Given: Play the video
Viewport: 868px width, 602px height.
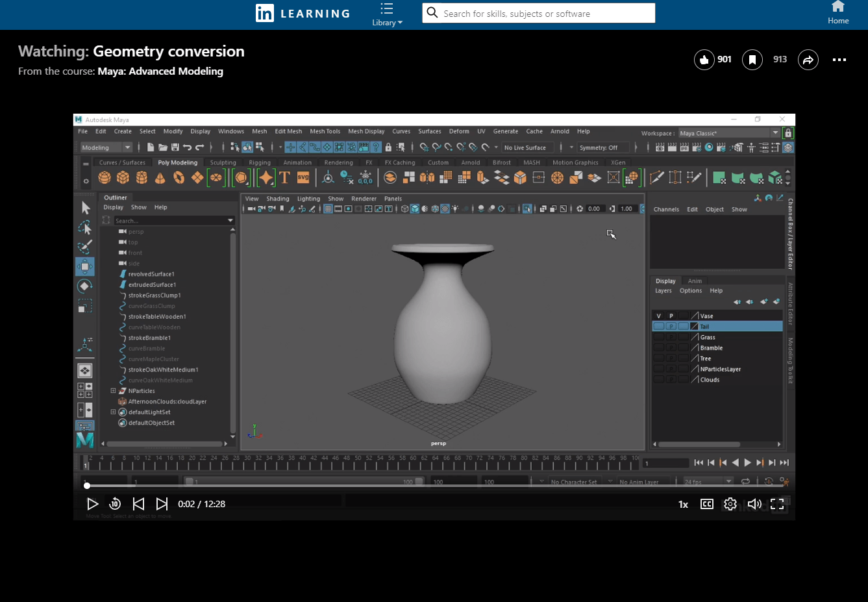Looking at the screenshot, I should coord(92,504).
